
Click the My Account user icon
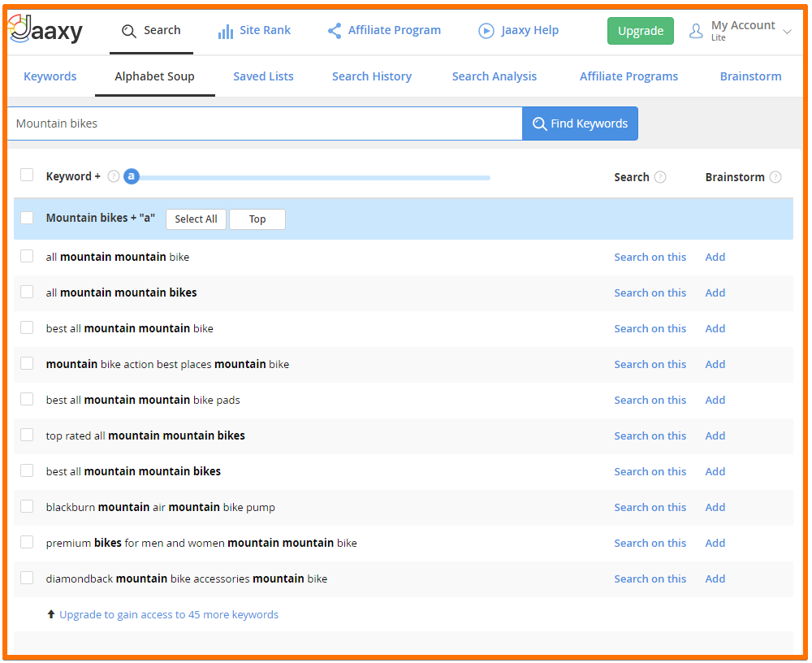tap(696, 31)
